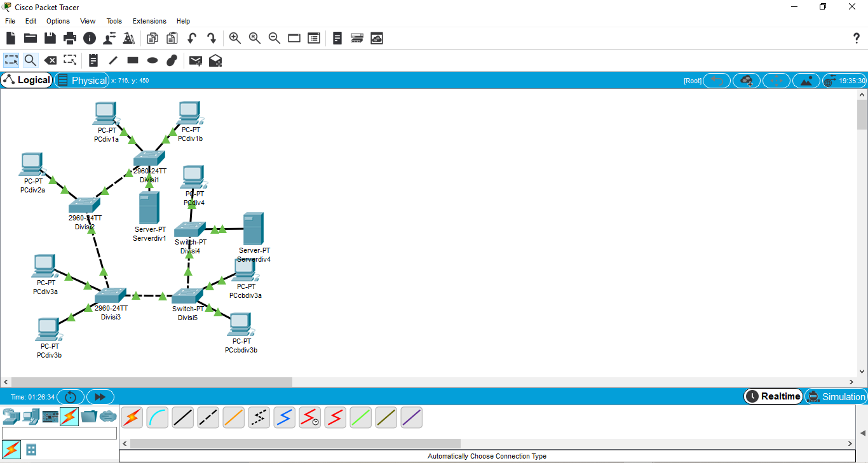Choose the Serial DCE clock cable
The image size is (868, 463).
(x=310, y=417)
